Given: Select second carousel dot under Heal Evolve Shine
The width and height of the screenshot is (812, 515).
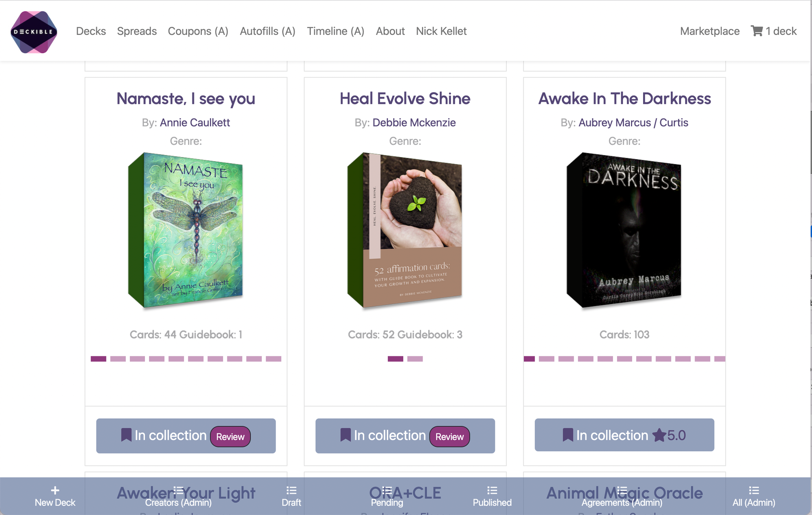Looking at the screenshot, I should [x=415, y=359].
